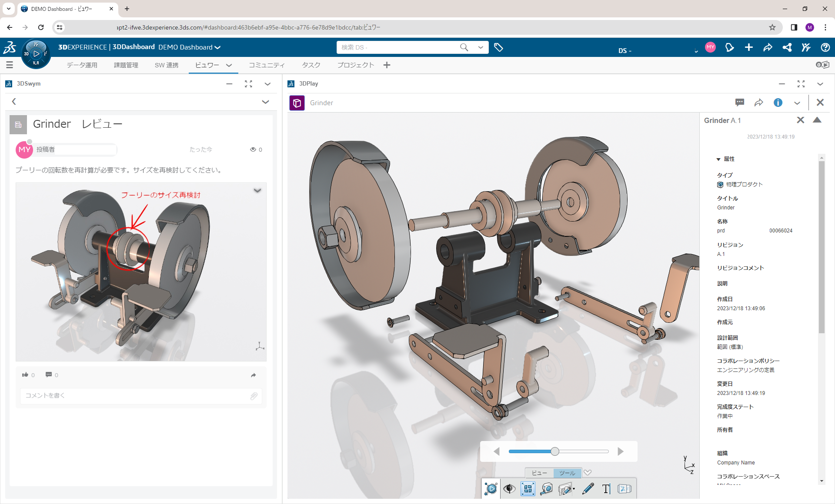Like the Grinder review post
Image resolution: width=835 pixels, height=504 pixels.
pos(25,375)
